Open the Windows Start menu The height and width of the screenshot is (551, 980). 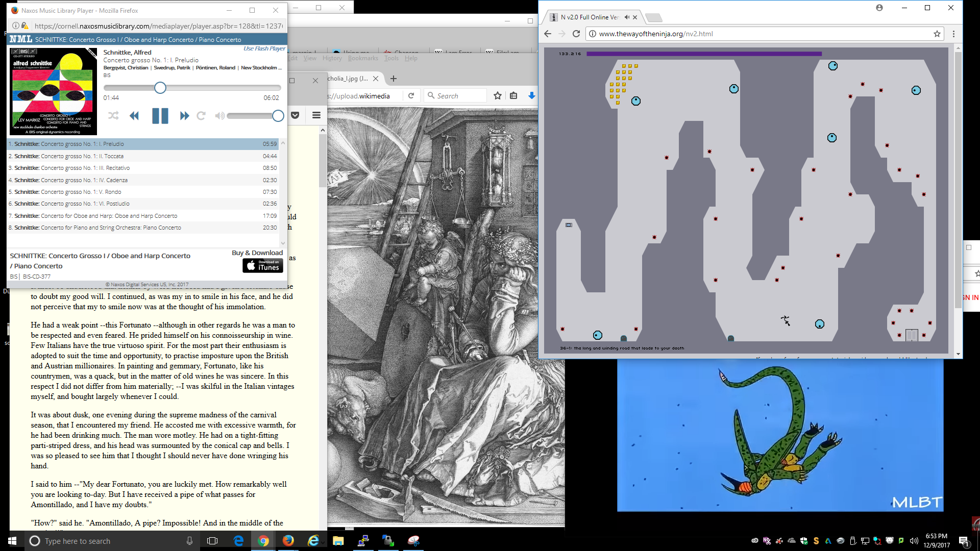click(12, 541)
